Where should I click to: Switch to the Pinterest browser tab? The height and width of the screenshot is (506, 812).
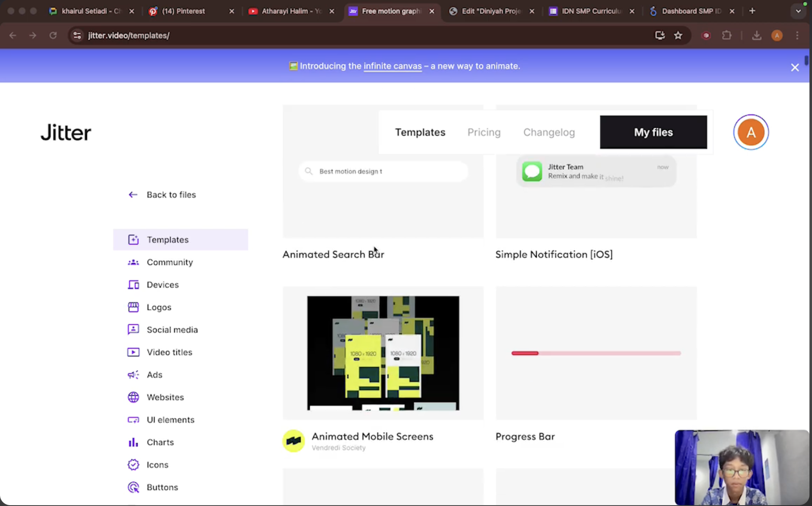(x=190, y=11)
